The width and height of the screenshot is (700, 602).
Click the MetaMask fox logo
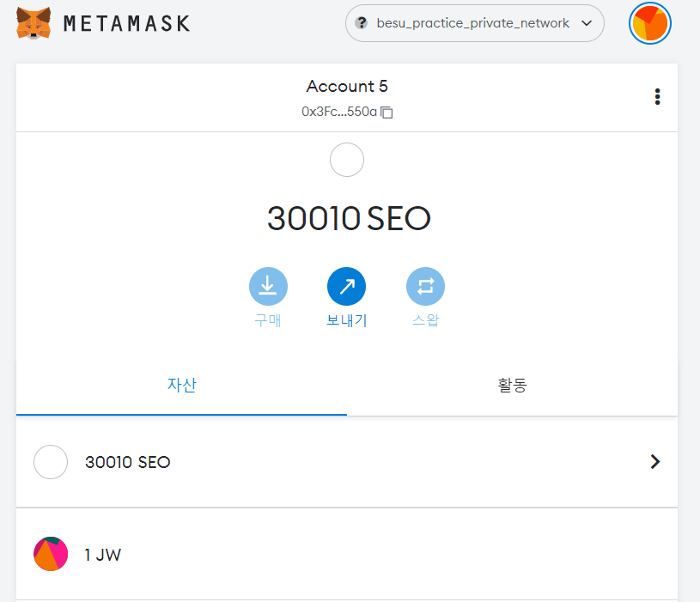pyautogui.click(x=33, y=23)
